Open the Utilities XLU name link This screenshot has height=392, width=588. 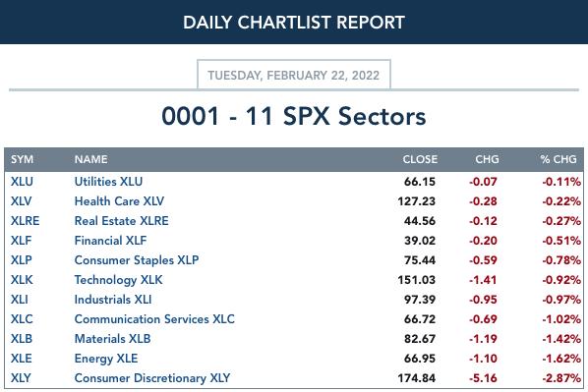[x=108, y=182]
